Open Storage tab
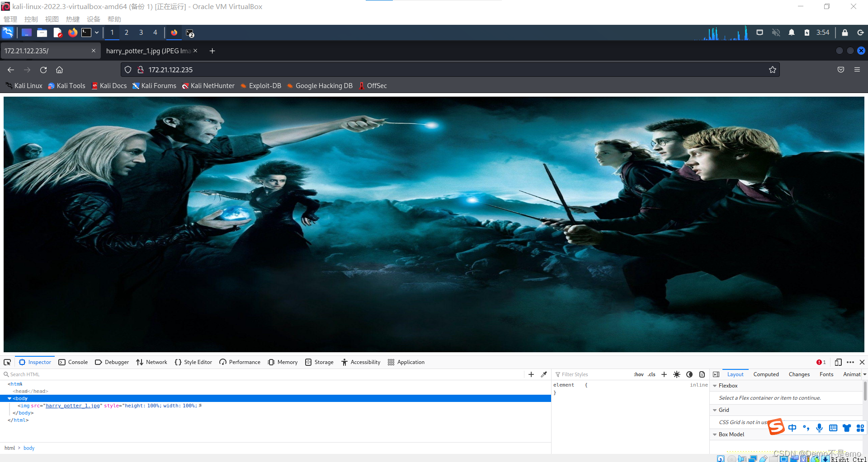The image size is (868, 462). (319, 362)
